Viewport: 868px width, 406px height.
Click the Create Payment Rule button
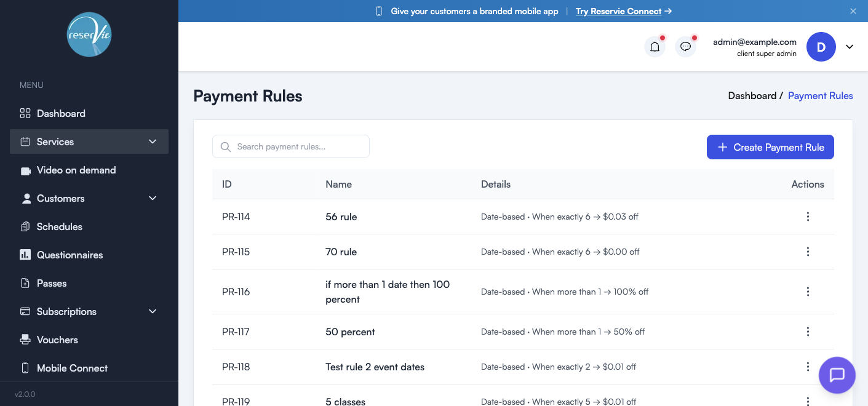[770, 147]
